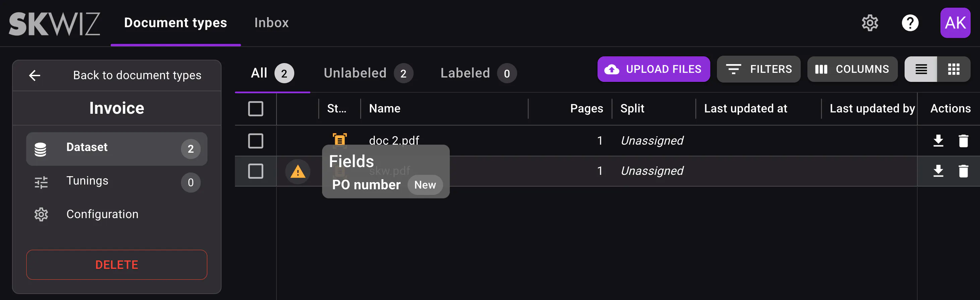
Task: Check the checkbox next to doc 2.pdf
Action: click(x=256, y=141)
